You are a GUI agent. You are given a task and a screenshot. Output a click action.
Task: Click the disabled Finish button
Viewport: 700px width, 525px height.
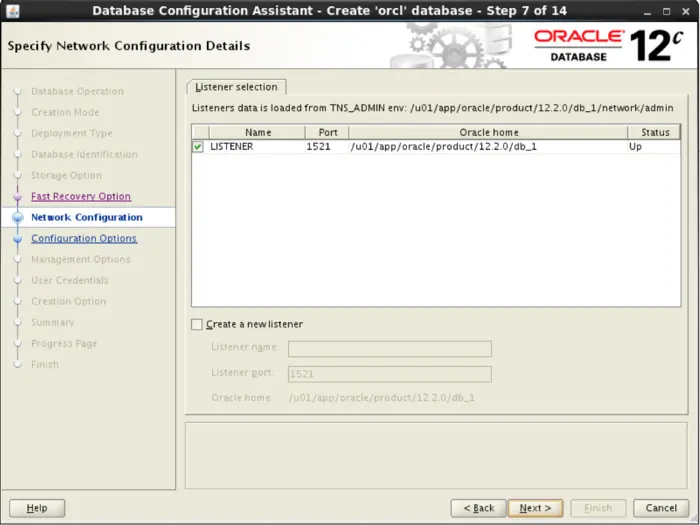[598, 508]
